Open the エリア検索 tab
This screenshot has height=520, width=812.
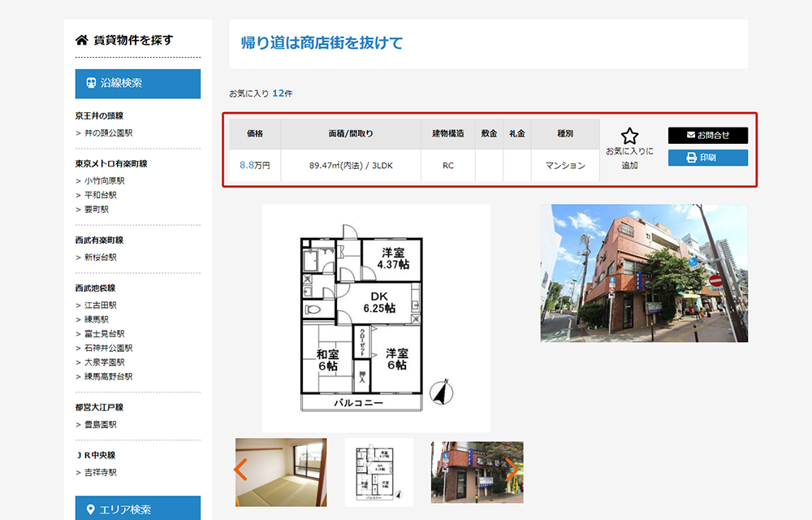click(137, 509)
